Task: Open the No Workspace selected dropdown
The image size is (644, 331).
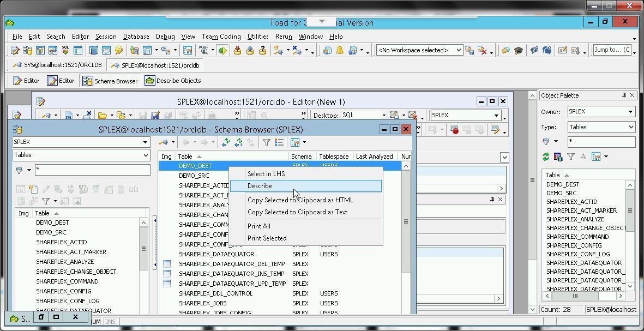Action: coord(459,50)
